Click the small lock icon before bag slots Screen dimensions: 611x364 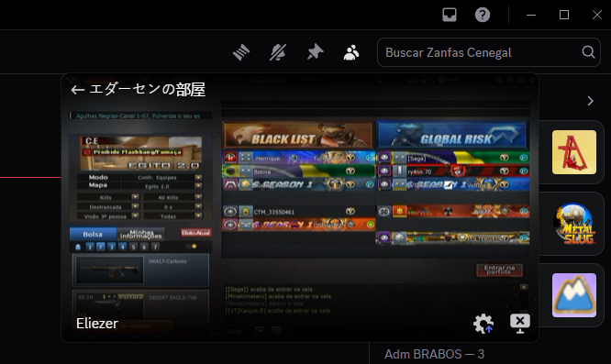coord(78,247)
